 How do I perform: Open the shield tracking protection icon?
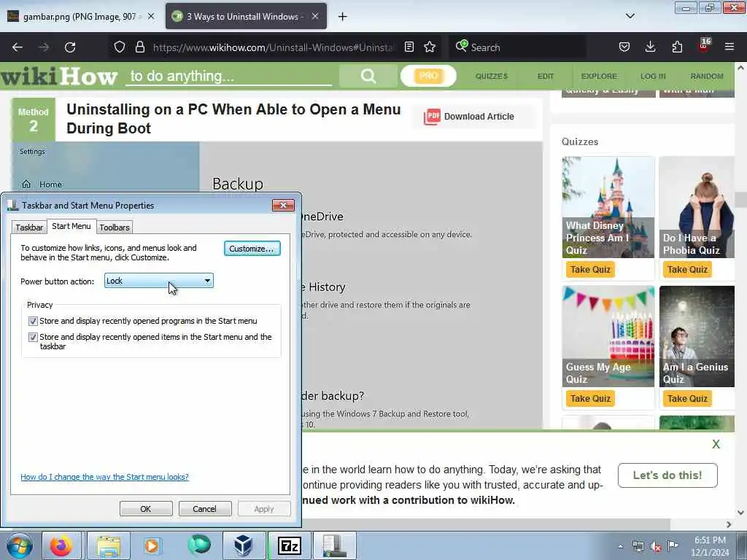pyautogui.click(x=120, y=47)
